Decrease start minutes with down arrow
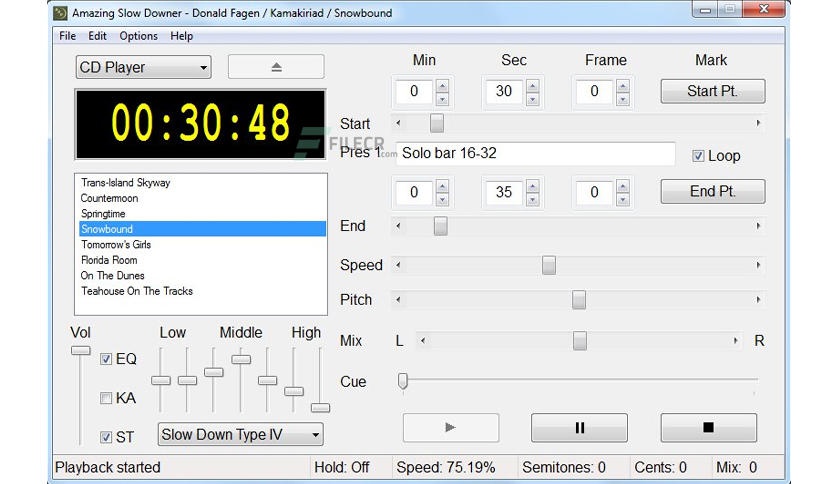 click(442, 99)
